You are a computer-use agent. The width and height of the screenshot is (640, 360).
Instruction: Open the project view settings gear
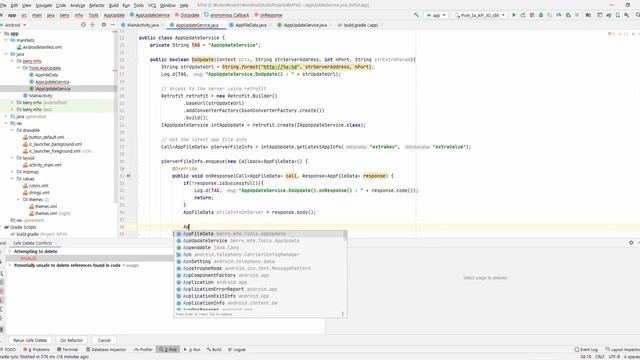[104, 25]
